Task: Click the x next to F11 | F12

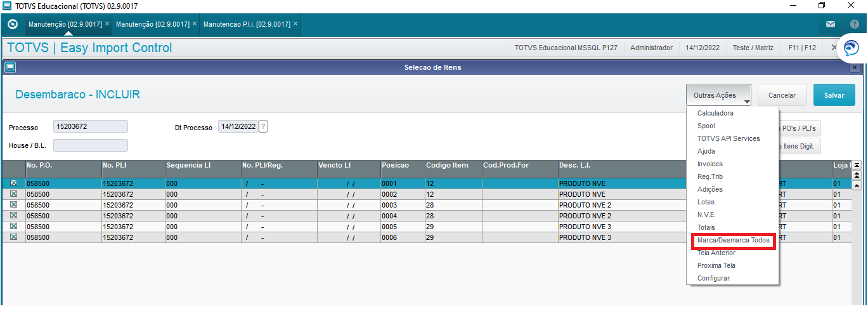Action: pyautogui.click(x=834, y=48)
